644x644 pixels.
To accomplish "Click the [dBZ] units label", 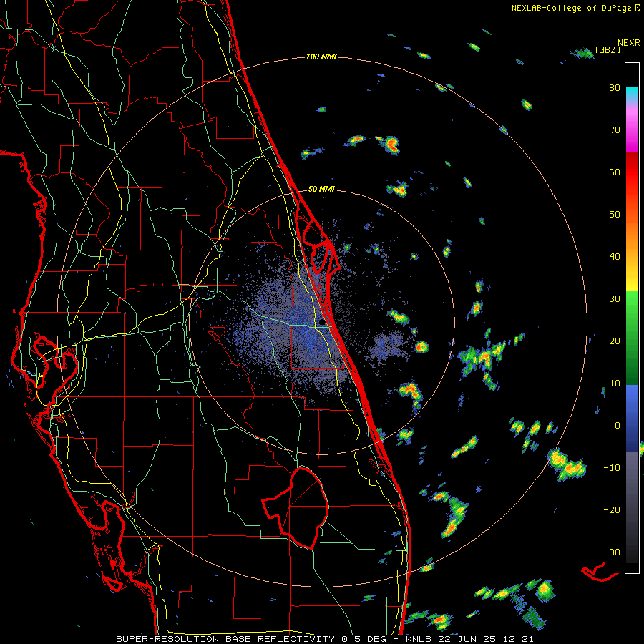I will coord(608,50).
